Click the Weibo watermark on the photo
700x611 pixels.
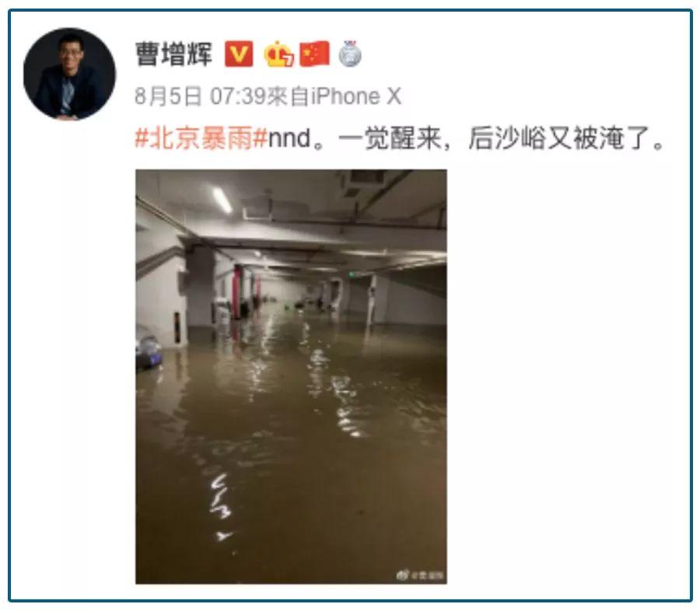[421, 575]
